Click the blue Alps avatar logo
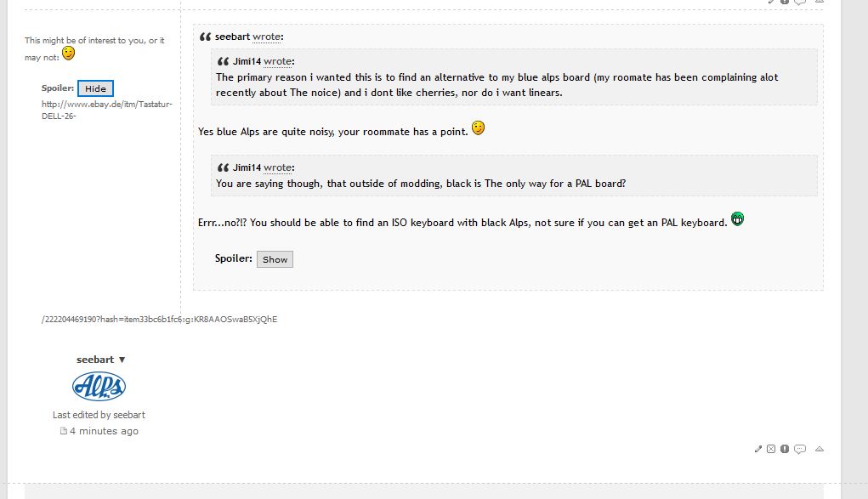This screenshot has width=868, height=499. 99,387
